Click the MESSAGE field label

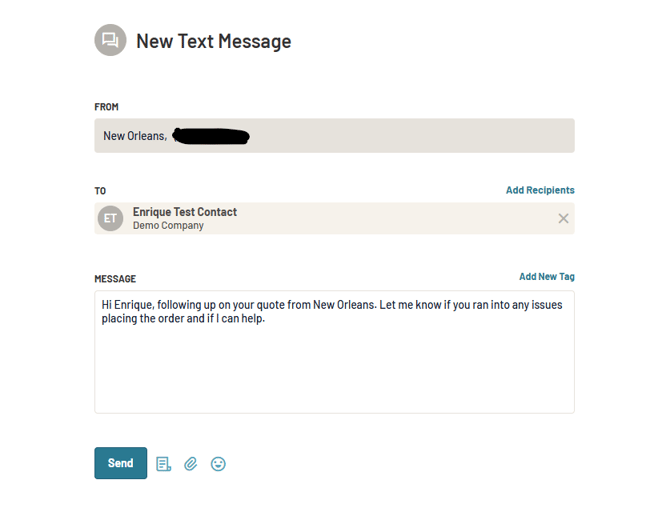[115, 279]
